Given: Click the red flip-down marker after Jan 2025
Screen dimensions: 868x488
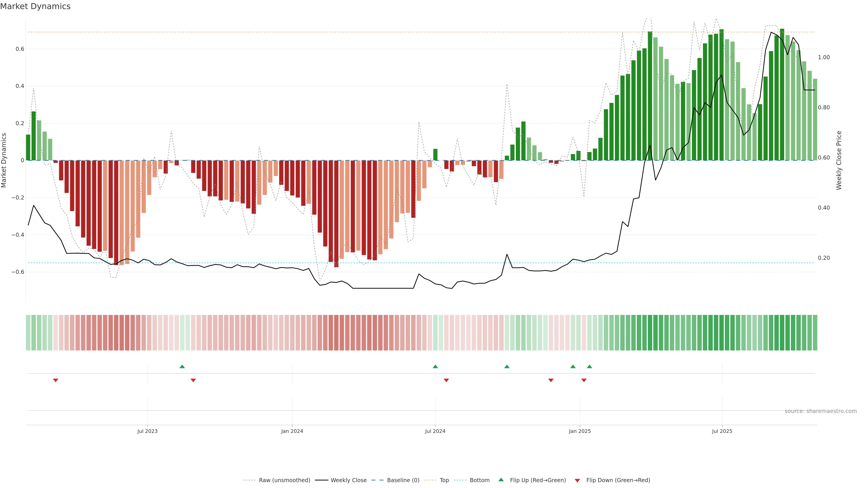Looking at the screenshot, I should (x=584, y=380).
